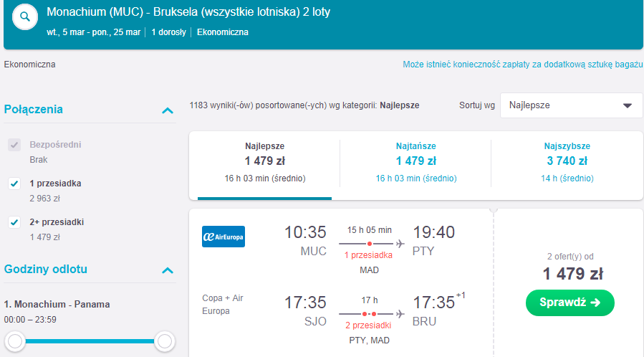Click the return flight airplane icon
Screen dimensions: 644x357
coord(400,314)
